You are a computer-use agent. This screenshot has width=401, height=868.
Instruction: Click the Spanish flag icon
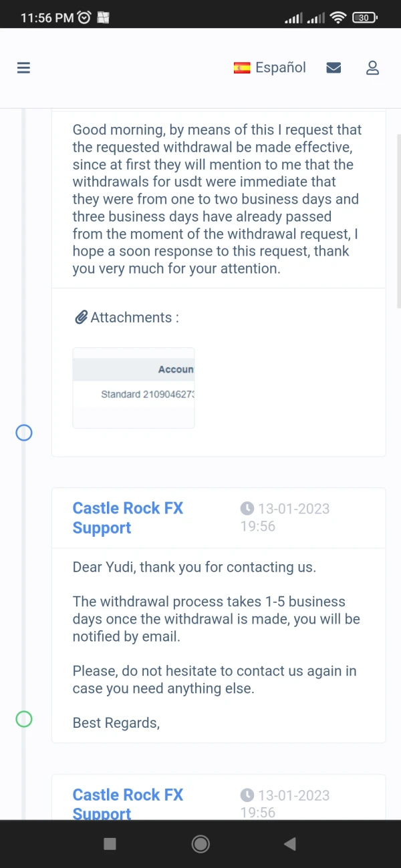tap(242, 67)
